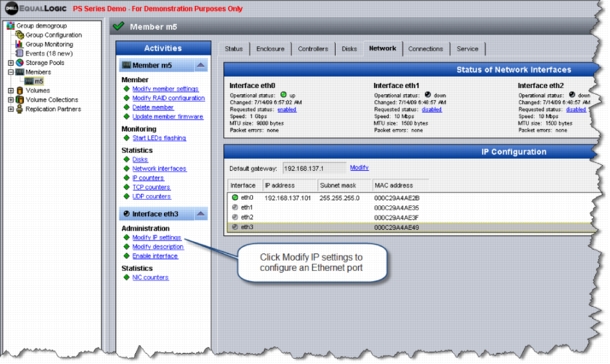Screen dimensions: 610x364
Task: Collapse the Members tree node
Action: click(x=11, y=72)
